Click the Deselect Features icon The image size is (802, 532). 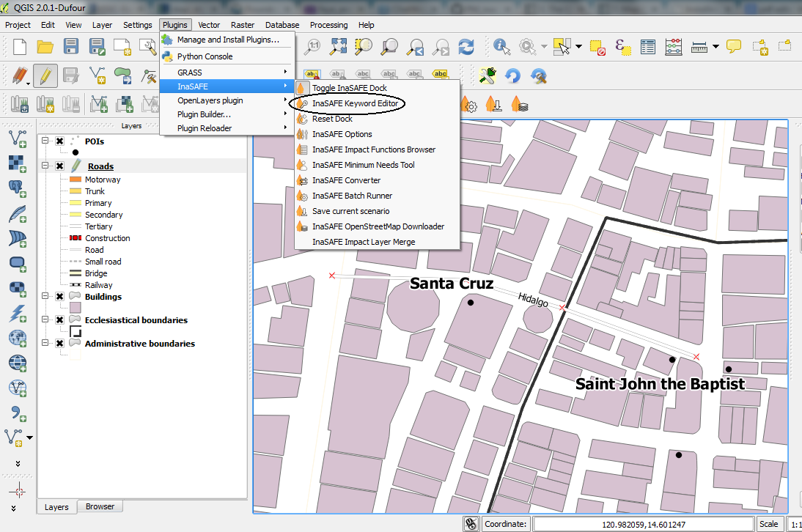597,47
